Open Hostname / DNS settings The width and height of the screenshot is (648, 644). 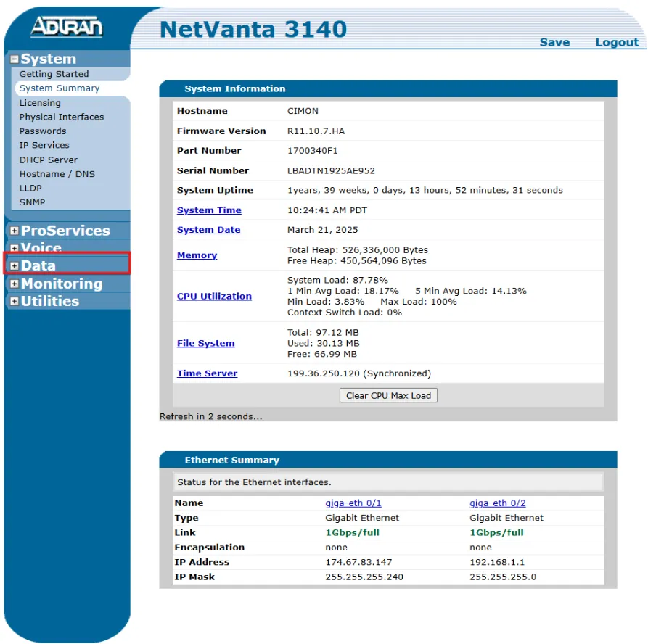pyautogui.click(x=57, y=174)
